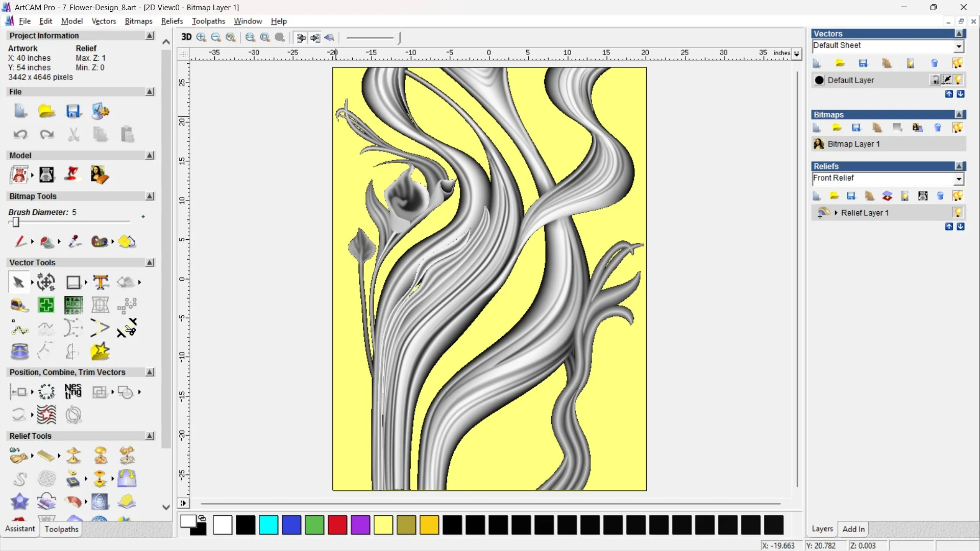The image size is (980, 551).
Task: Click the Undo icon in File section
Action: (x=20, y=134)
